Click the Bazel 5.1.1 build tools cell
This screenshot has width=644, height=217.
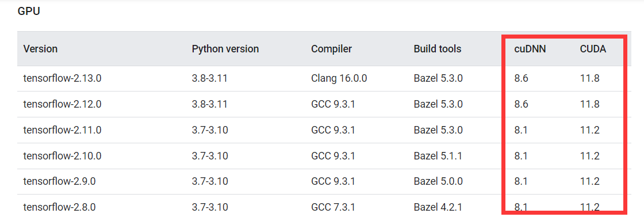tap(438, 156)
